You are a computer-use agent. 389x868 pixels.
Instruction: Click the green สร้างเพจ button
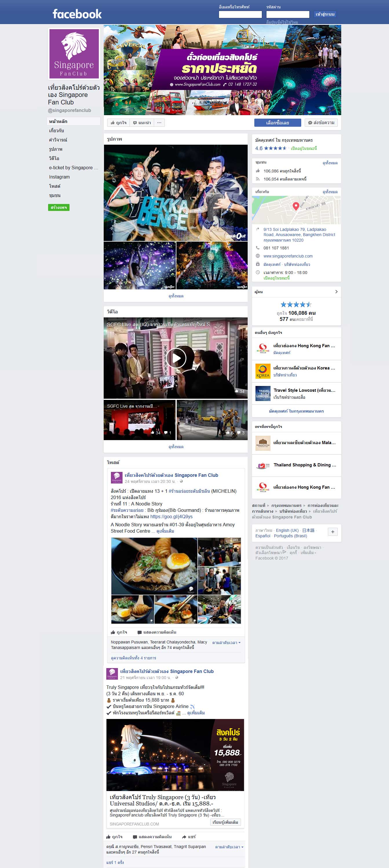pos(59,207)
